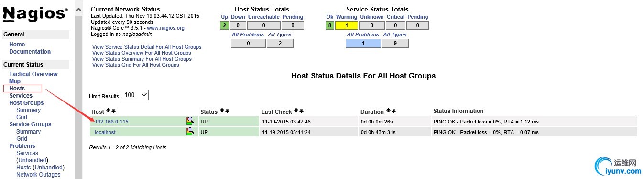
Task: View service details icon for 192.168.0.115
Action: click(x=190, y=121)
